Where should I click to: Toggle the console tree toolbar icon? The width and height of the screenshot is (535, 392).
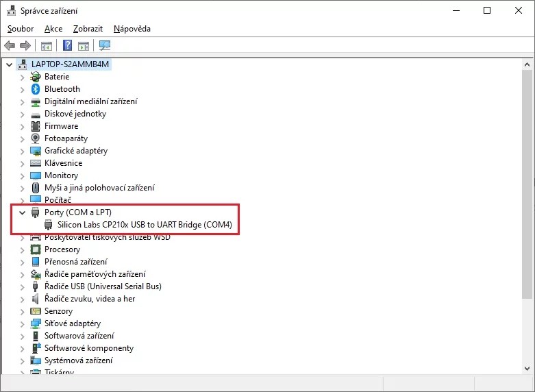pyautogui.click(x=47, y=45)
